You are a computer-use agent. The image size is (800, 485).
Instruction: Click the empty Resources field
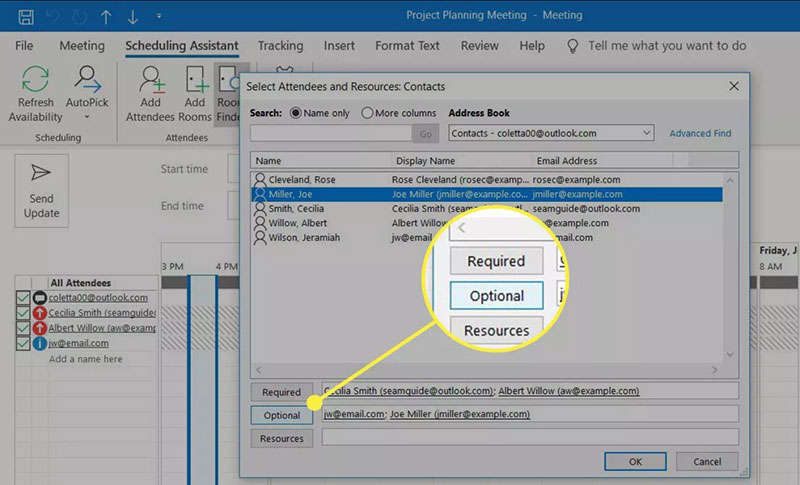point(530,437)
